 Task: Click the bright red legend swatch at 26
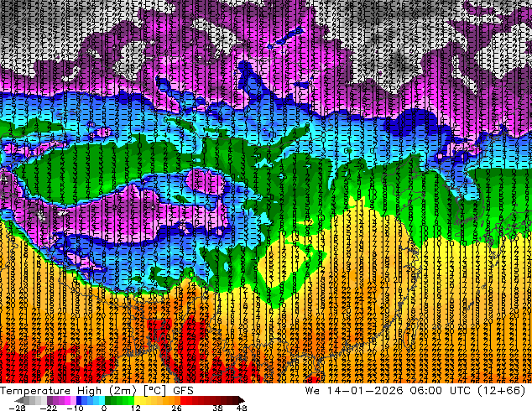(x=183, y=400)
